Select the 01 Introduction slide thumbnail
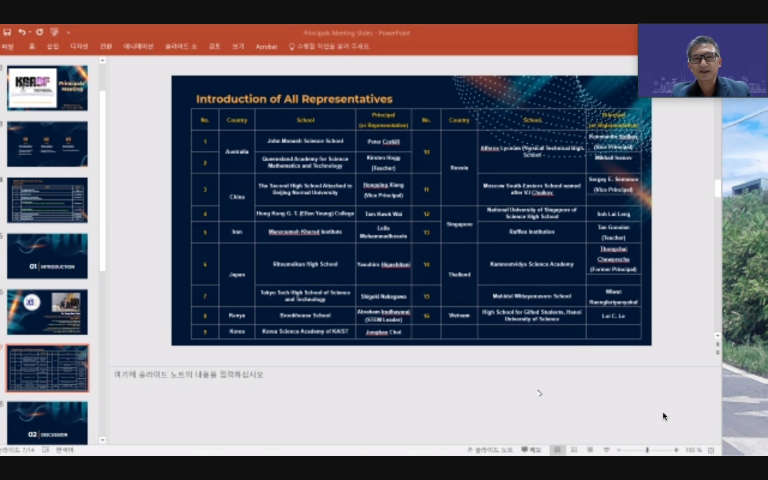 click(47, 256)
